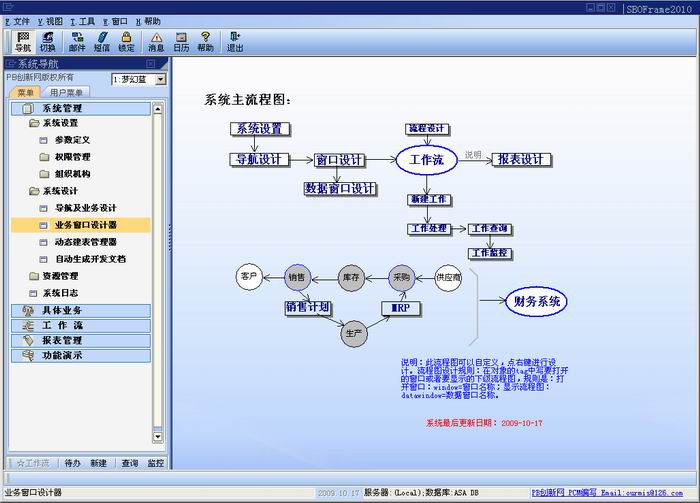Collapse the 系统设置 open folder
The height and width of the screenshot is (503, 700).
pyautogui.click(x=34, y=123)
